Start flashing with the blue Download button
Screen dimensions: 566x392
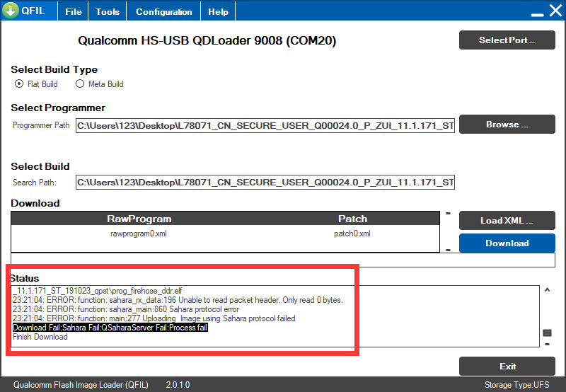[x=507, y=243]
